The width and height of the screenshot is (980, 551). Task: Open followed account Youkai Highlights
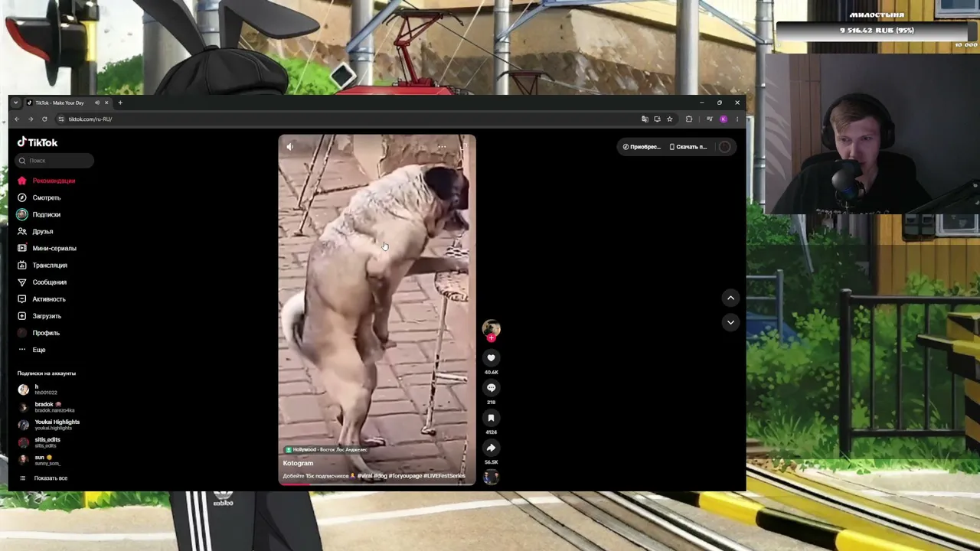(50, 425)
